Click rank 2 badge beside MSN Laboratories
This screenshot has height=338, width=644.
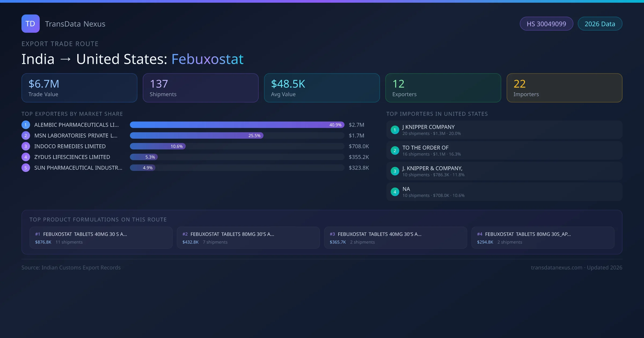[26, 135]
